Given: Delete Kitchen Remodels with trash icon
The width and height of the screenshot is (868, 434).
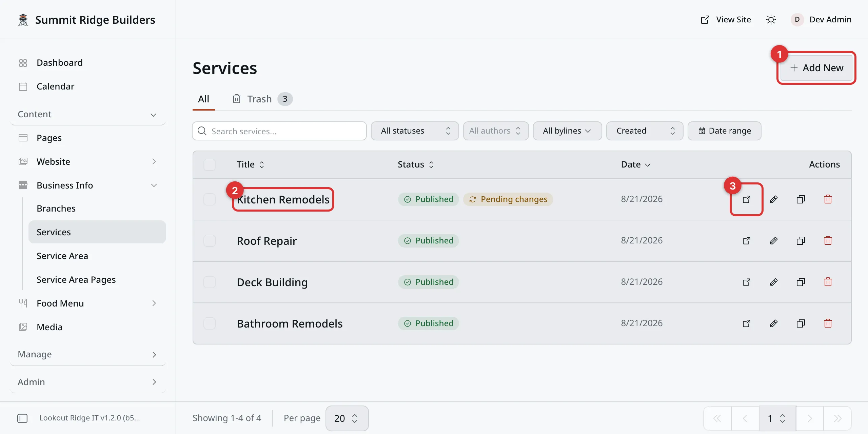Looking at the screenshot, I should 828,199.
